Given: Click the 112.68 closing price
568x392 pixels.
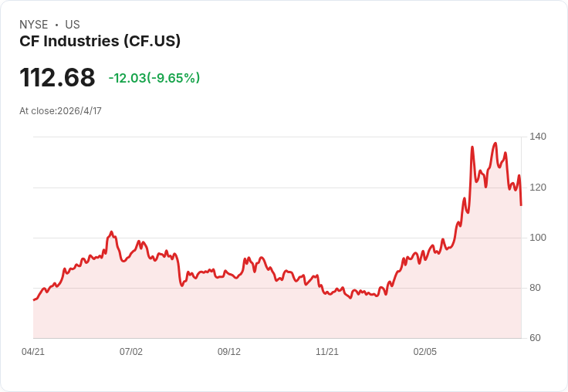Looking at the screenshot, I should coord(57,77).
